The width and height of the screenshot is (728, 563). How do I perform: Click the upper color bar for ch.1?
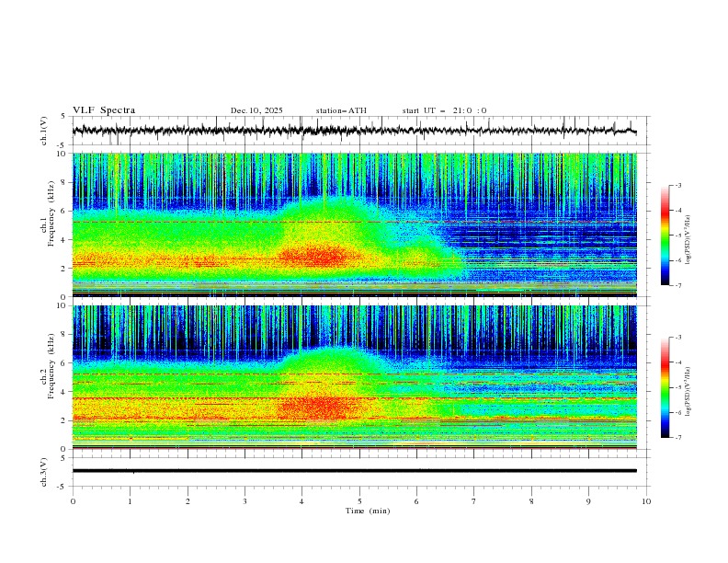tap(665, 236)
